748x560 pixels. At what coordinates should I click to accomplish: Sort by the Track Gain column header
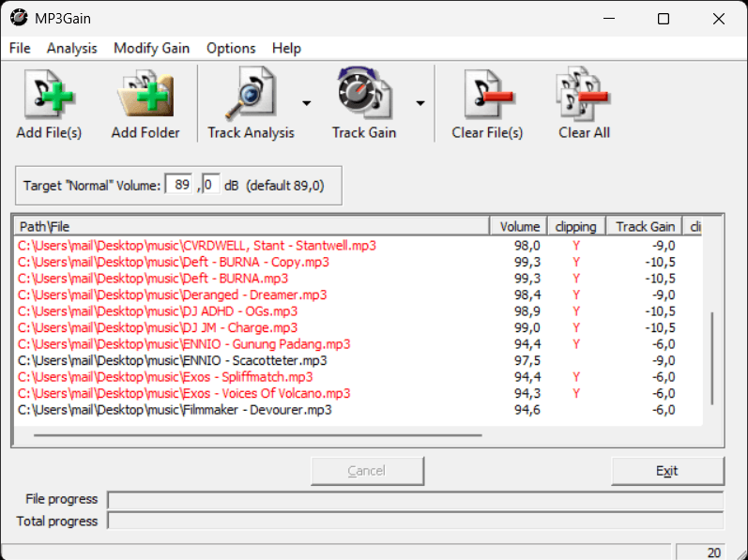(x=645, y=226)
